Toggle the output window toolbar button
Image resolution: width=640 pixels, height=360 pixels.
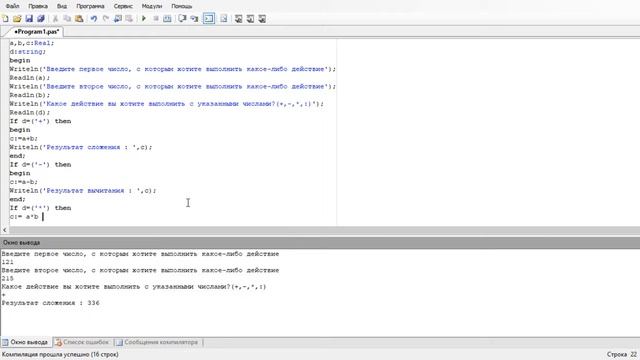click(209, 18)
